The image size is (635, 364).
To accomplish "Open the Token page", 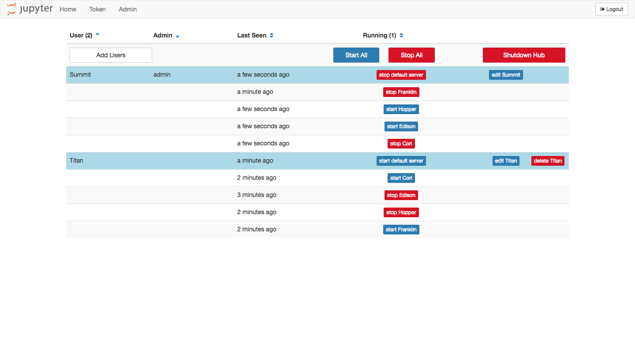I will tap(97, 9).
